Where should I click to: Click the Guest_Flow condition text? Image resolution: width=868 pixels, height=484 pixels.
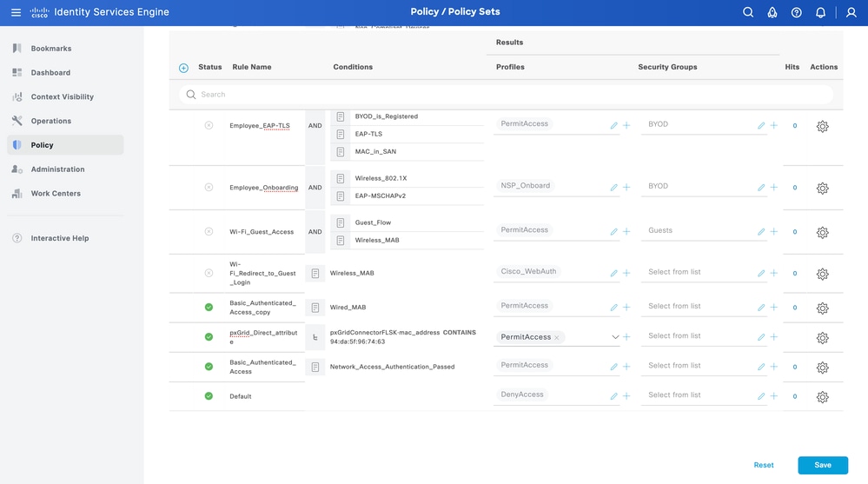pyautogui.click(x=373, y=222)
